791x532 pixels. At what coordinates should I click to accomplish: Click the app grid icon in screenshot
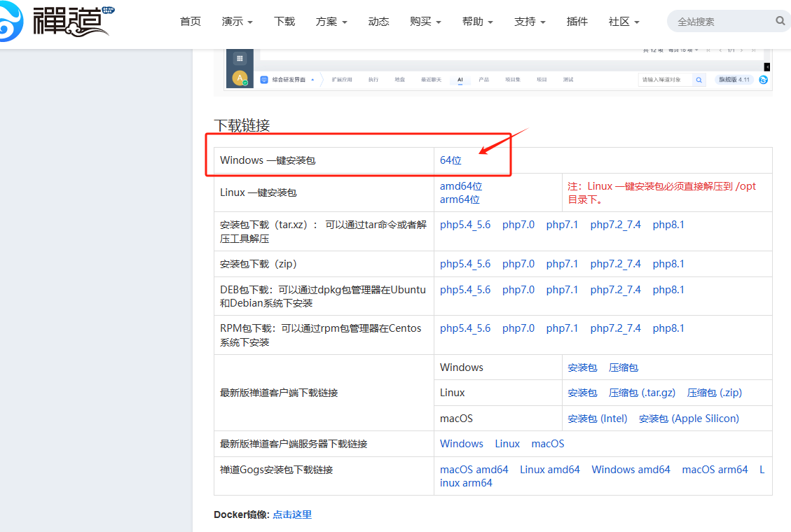point(240,58)
